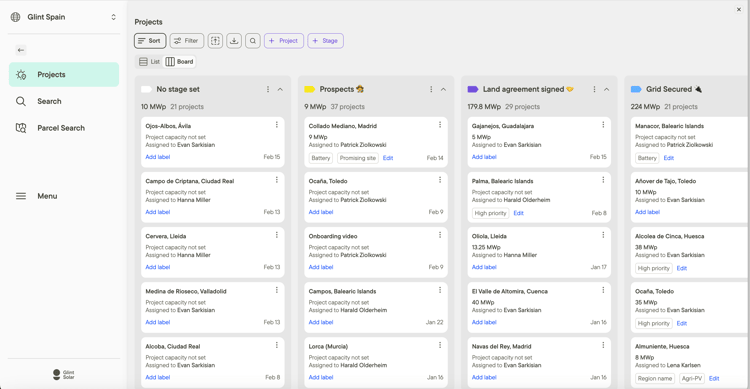750x389 pixels.
Task: Open No stage set column options menu
Action: [268, 89]
